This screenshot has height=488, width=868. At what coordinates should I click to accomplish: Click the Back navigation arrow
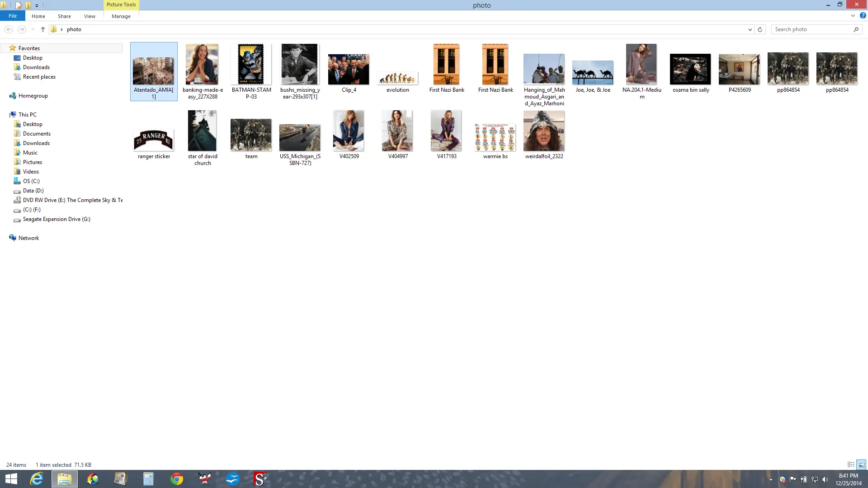click(9, 29)
